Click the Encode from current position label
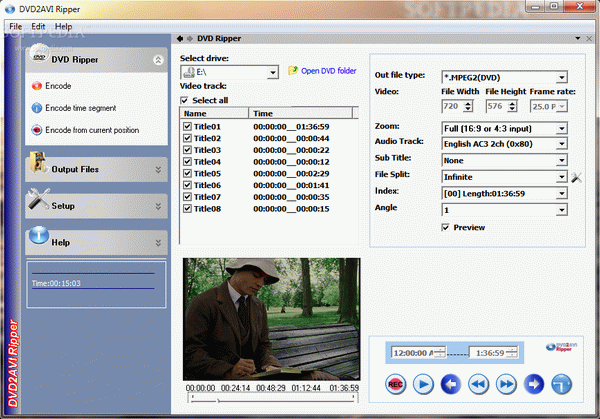The height and width of the screenshot is (419, 600). tap(92, 130)
